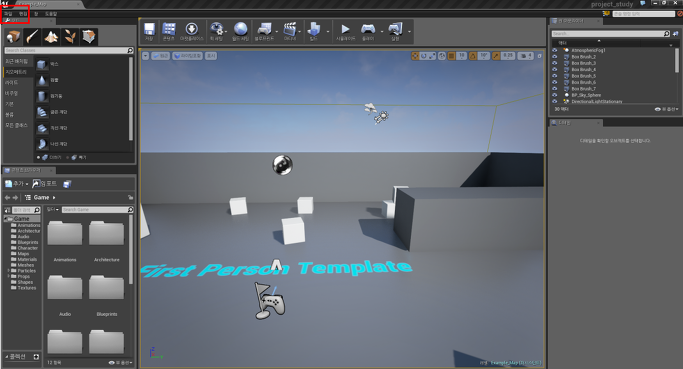The height and width of the screenshot is (369, 683).
Task: Open Launch options dropdown arrow
Action: 409,31
